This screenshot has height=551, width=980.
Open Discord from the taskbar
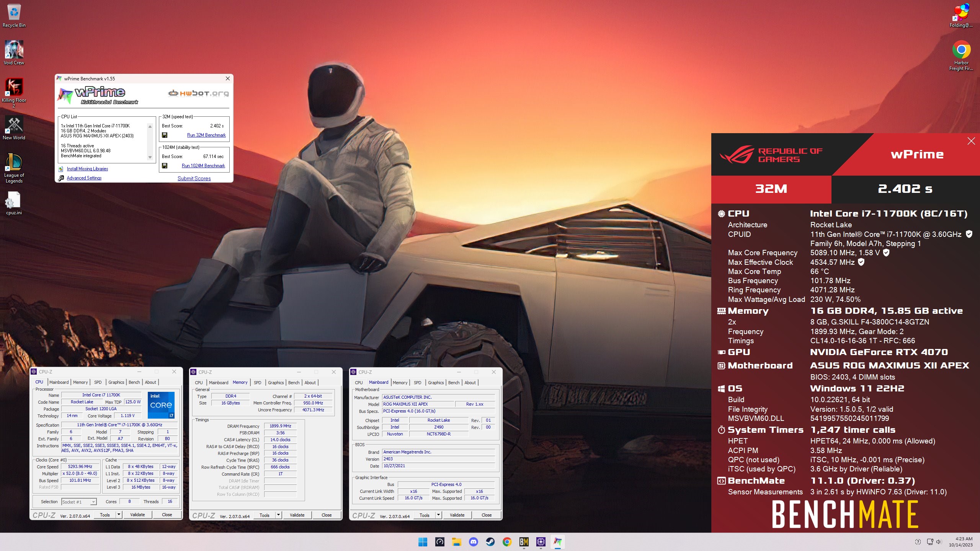pos(473,542)
